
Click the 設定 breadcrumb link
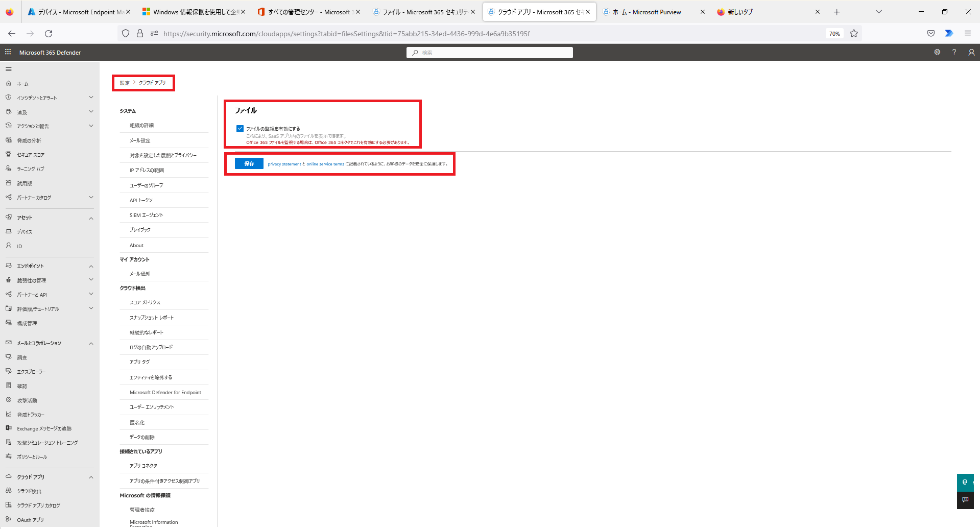point(125,83)
